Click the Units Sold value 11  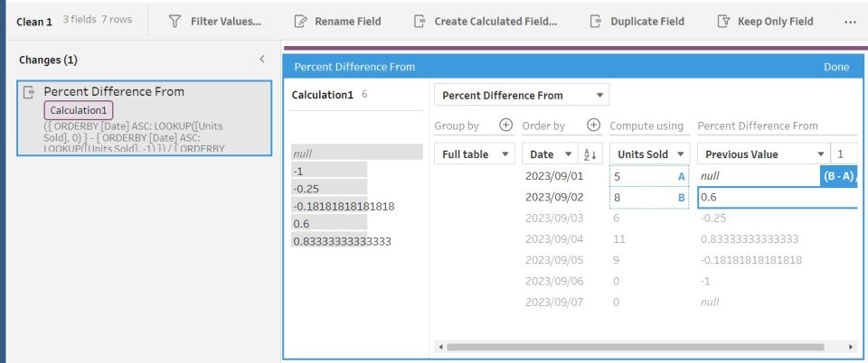(618, 239)
